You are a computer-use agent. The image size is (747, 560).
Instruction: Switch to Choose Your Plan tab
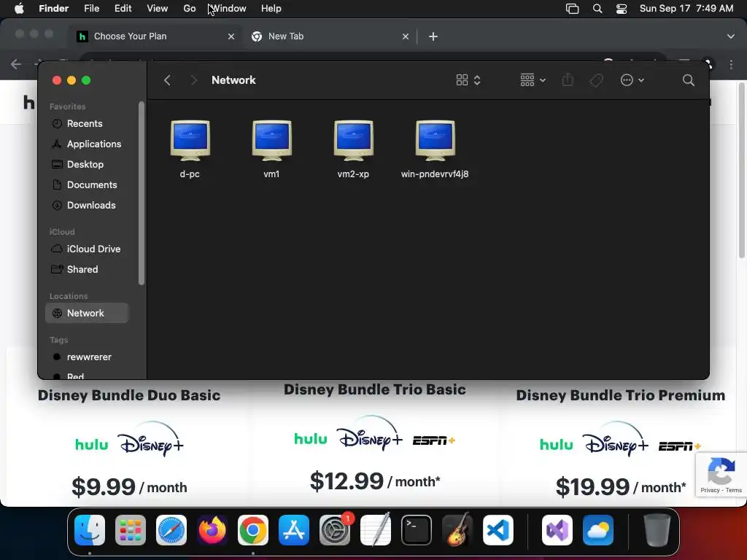(156, 36)
